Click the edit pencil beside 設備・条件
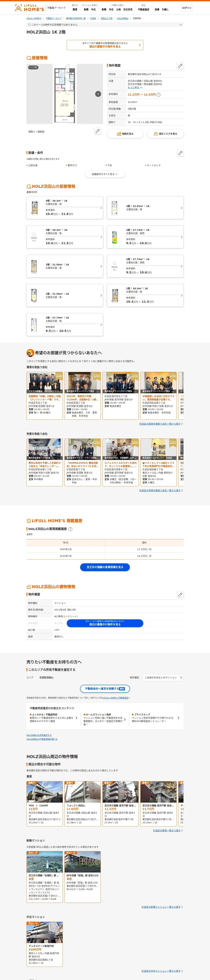The height and width of the screenshot is (980, 210). tap(180, 153)
